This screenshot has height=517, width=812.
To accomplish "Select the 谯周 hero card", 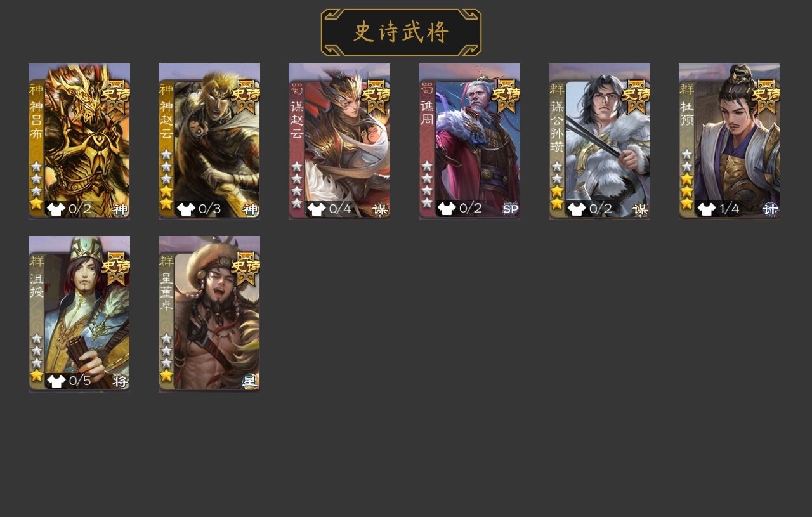I will (469, 141).
